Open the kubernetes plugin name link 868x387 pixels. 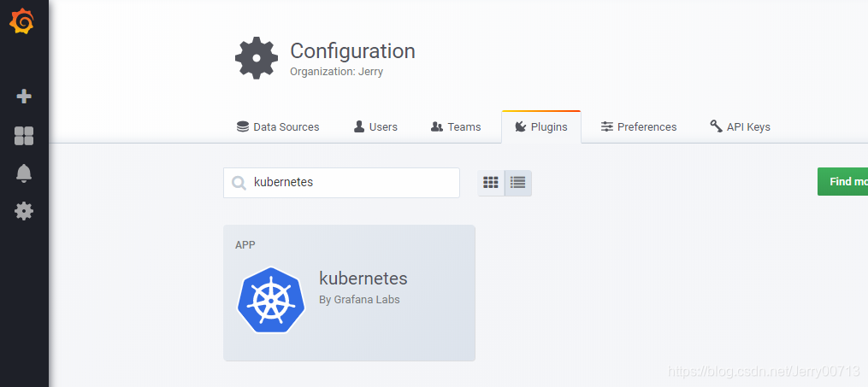coord(363,279)
